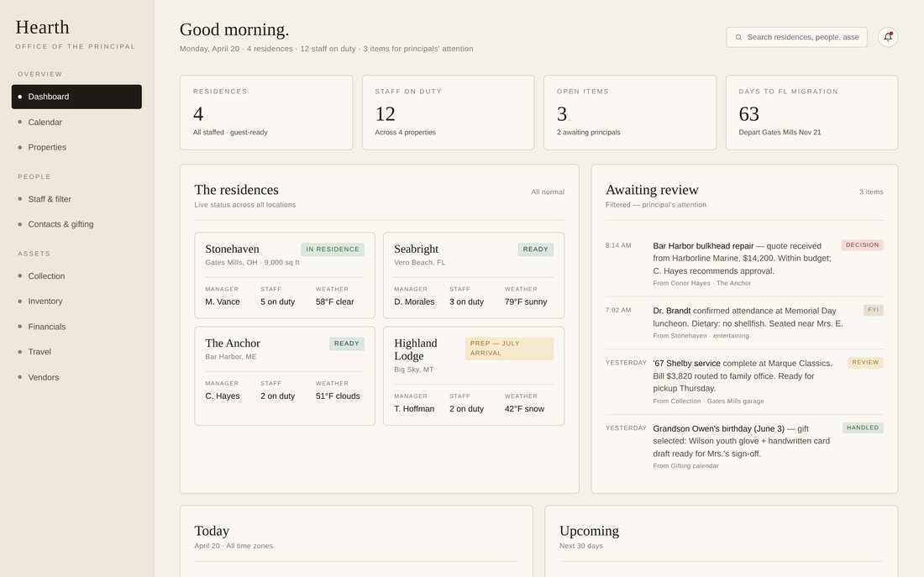The image size is (924, 577).
Task: Click 'From Stonehaven · entertaining' source line
Action: [x=701, y=336]
